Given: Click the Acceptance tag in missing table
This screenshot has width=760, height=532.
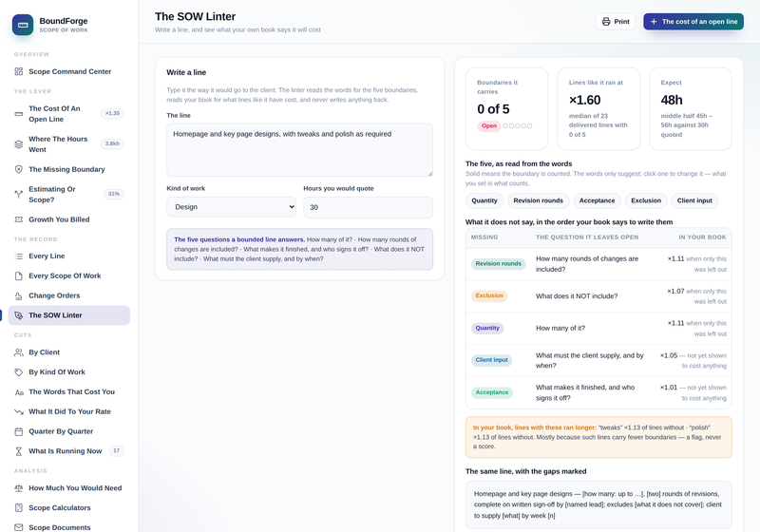Looking at the screenshot, I should coord(492,392).
